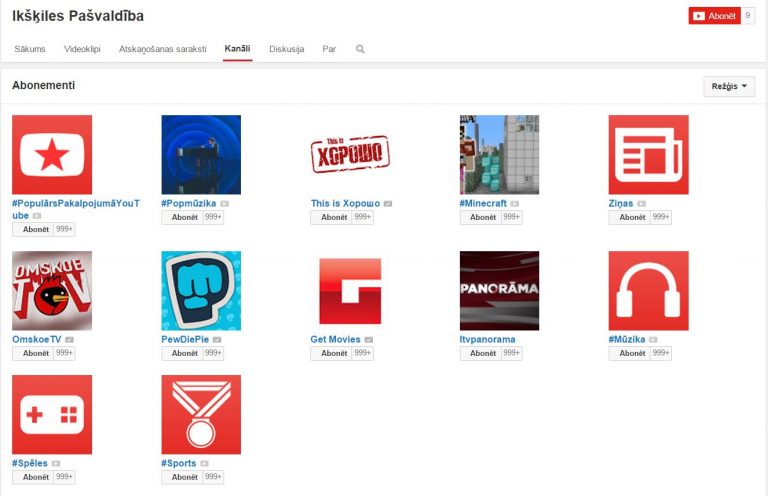Click the small icon next to Ziņas title
Image resolution: width=768 pixels, height=496 pixels.
(642, 204)
